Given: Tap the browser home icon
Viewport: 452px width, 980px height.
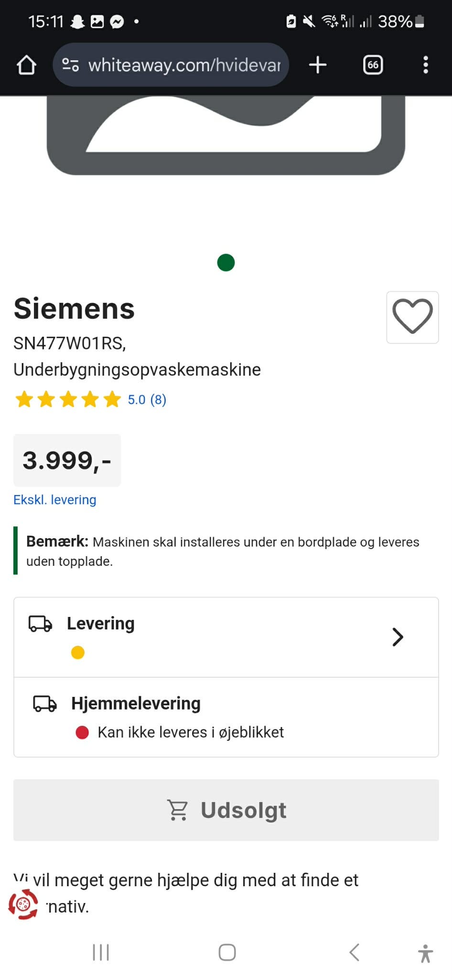Looking at the screenshot, I should click(x=27, y=65).
